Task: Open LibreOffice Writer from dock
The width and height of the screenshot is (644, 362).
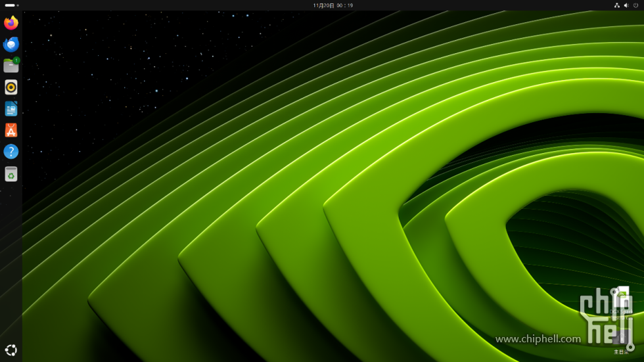Action: point(11,109)
